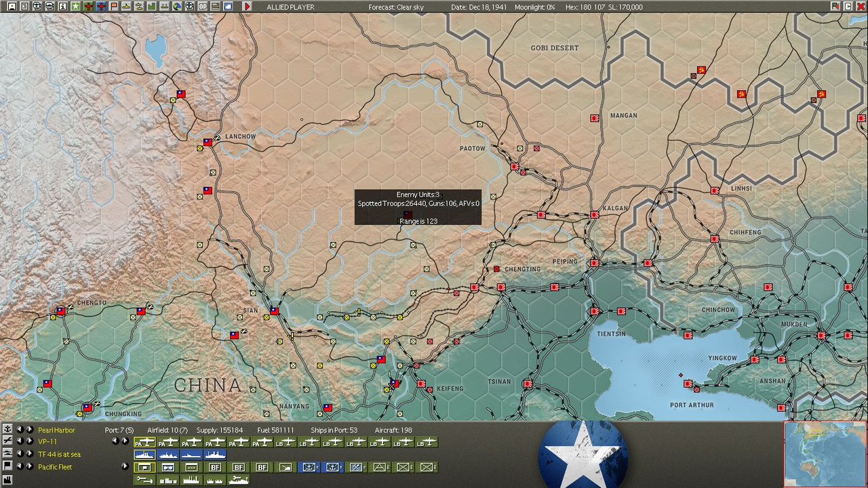This screenshot has height=488, width=868.
Task: Select the red plane on green background icon
Action: [89, 6]
